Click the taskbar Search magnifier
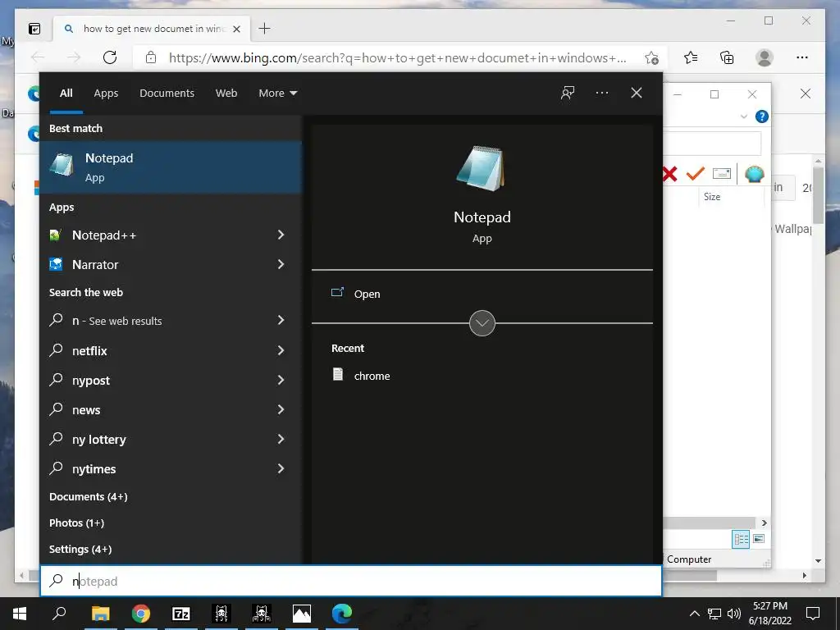This screenshot has width=840, height=630. pyautogui.click(x=59, y=614)
